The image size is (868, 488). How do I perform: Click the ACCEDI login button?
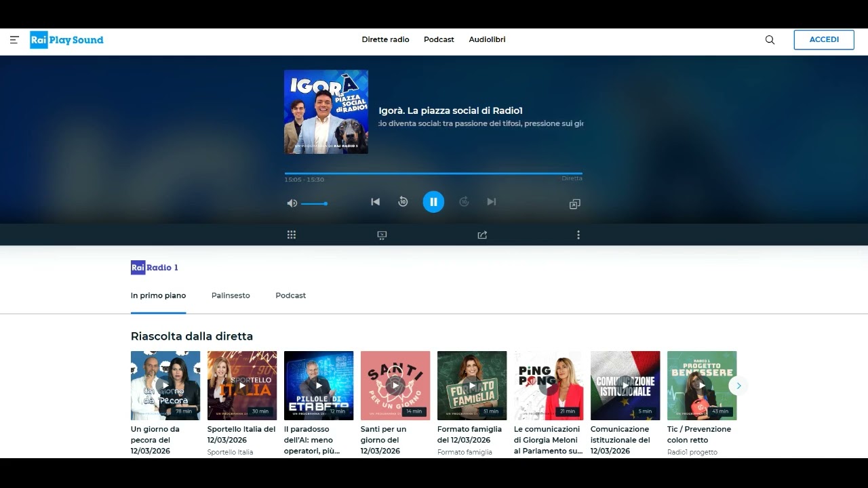pyautogui.click(x=824, y=40)
